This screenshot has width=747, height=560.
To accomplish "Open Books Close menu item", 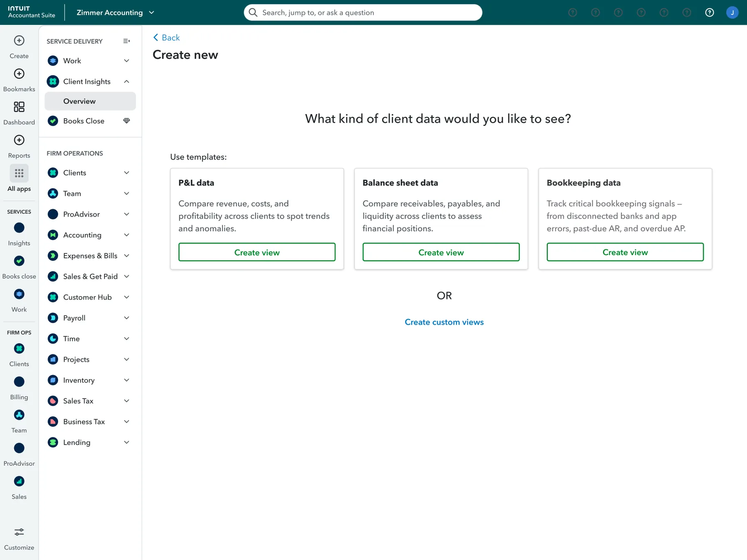I will [83, 121].
